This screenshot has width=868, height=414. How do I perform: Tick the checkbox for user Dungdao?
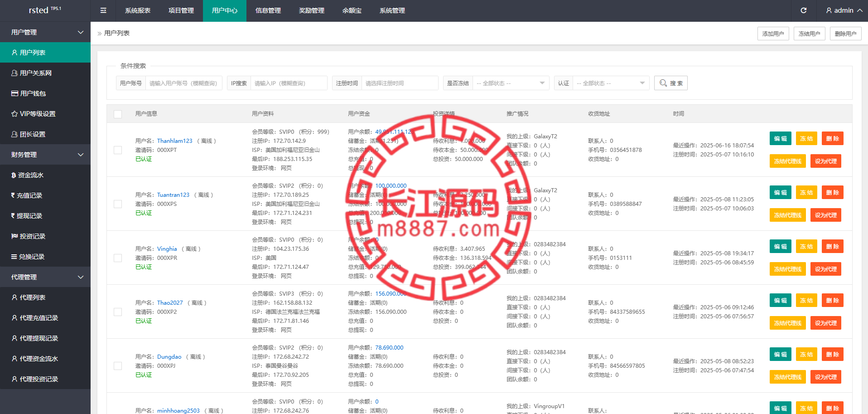click(x=118, y=366)
